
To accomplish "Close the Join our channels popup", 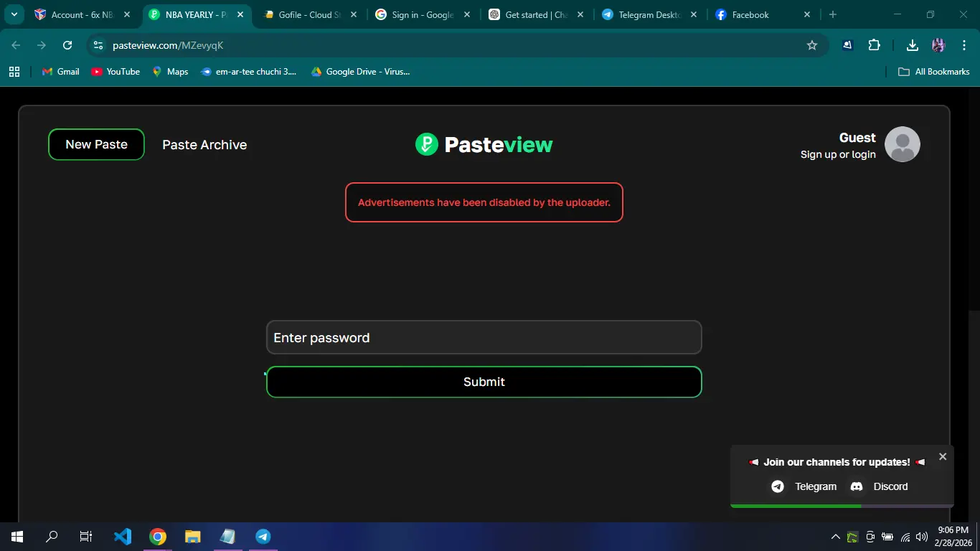I will pos(943,456).
